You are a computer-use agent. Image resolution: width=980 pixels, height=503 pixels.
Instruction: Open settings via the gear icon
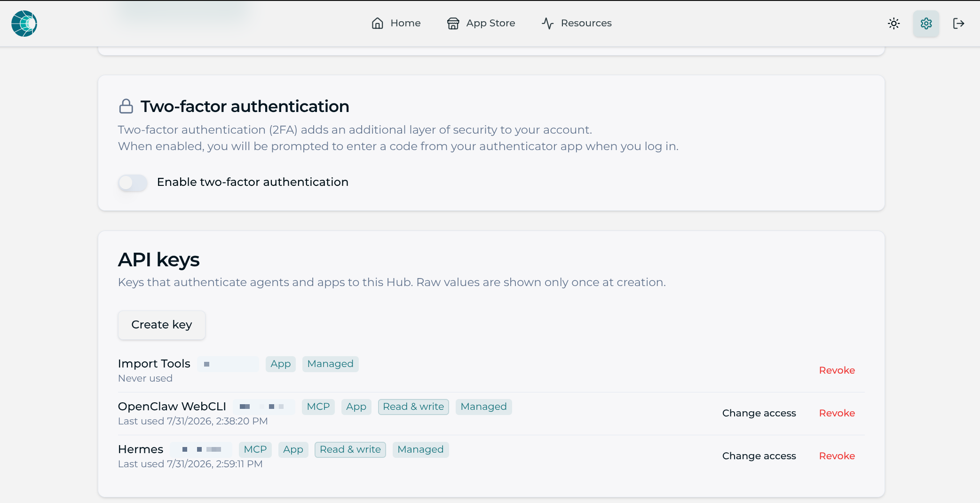tap(926, 24)
